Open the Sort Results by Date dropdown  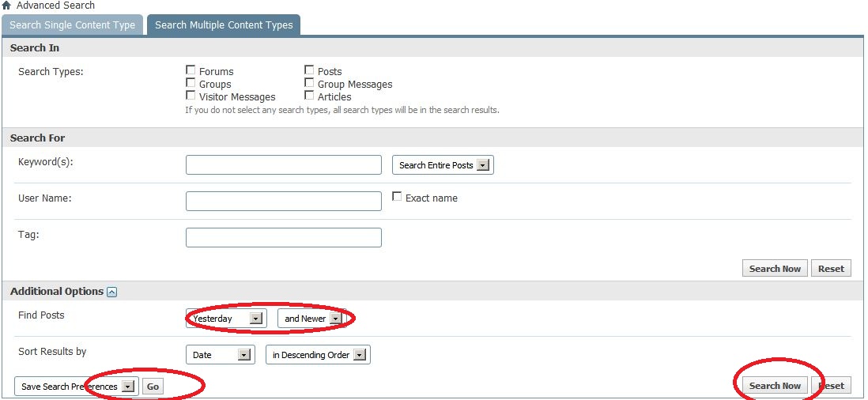[220, 355]
